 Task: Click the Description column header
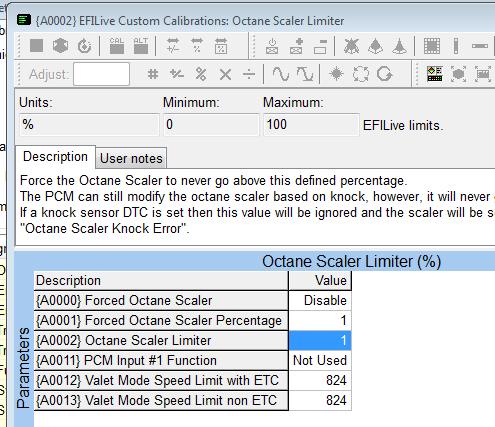[x=161, y=280]
